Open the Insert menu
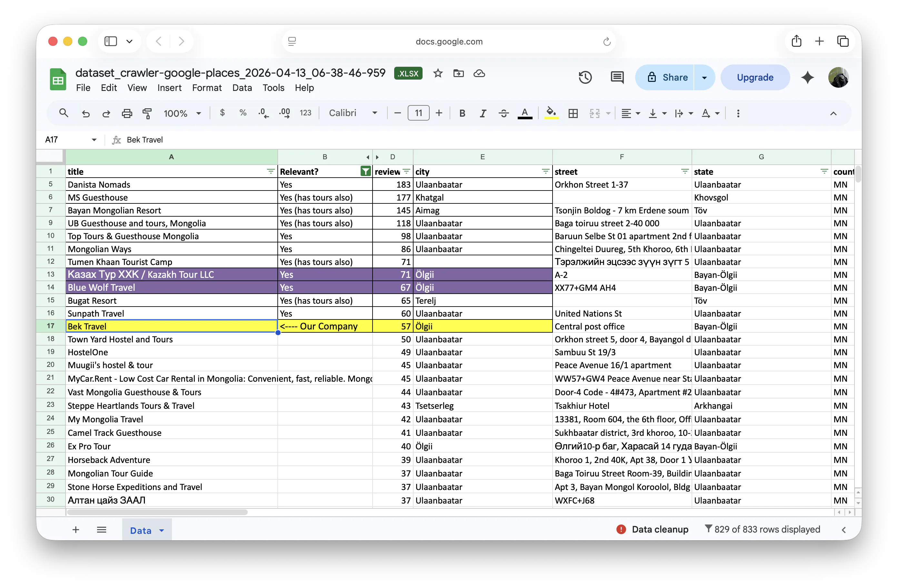Viewport: 898px width, 588px height. coord(169,87)
